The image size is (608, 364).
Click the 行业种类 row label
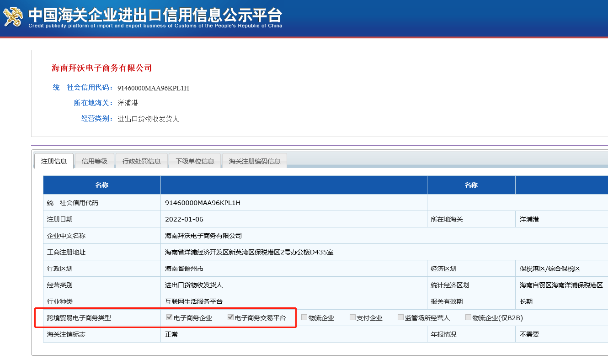[x=60, y=301]
